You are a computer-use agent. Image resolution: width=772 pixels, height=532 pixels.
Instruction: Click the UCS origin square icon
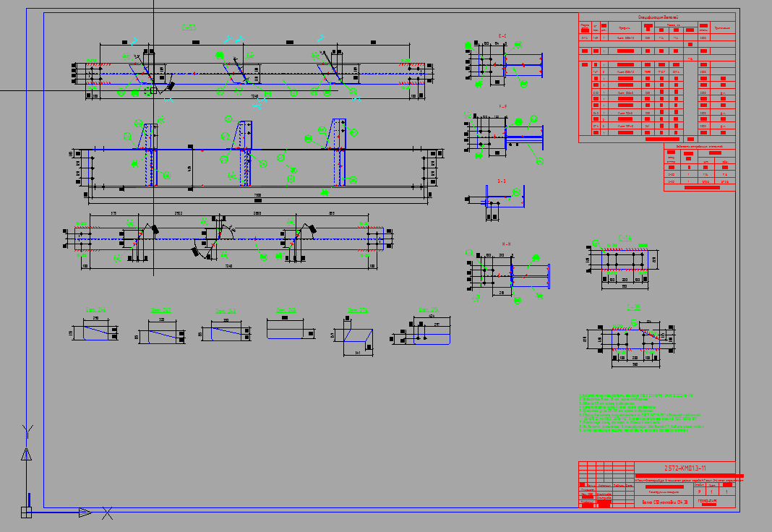[x=26, y=512]
